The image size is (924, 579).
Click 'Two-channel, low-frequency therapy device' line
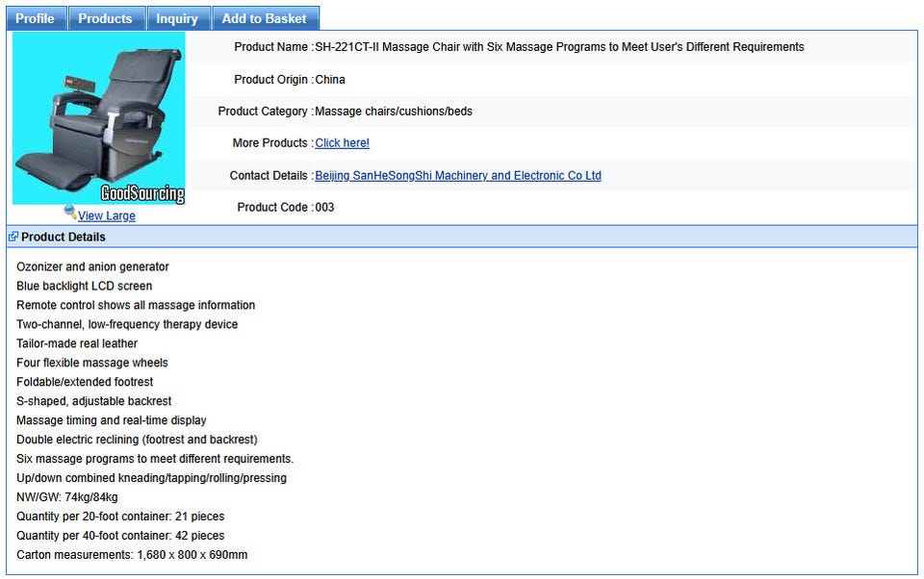coord(127,324)
